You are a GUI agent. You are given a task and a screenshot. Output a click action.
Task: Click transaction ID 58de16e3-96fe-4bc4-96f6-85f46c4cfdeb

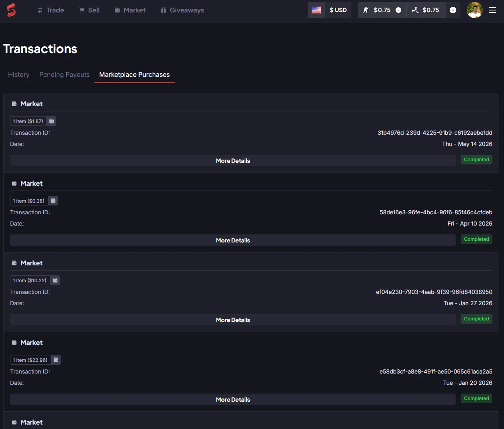click(x=436, y=212)
